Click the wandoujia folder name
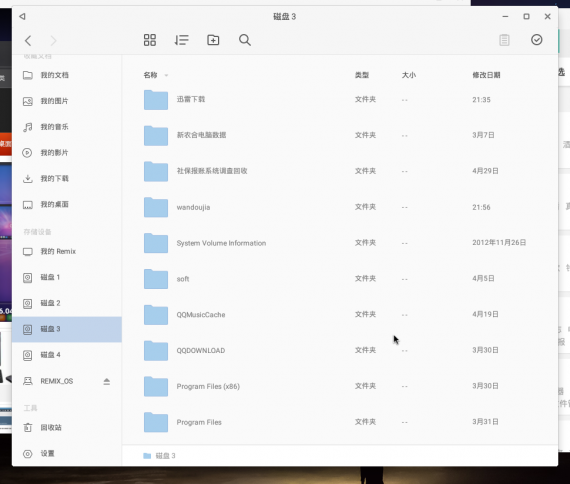This screenshot has width=570, height=484. (x=193, y=207)
